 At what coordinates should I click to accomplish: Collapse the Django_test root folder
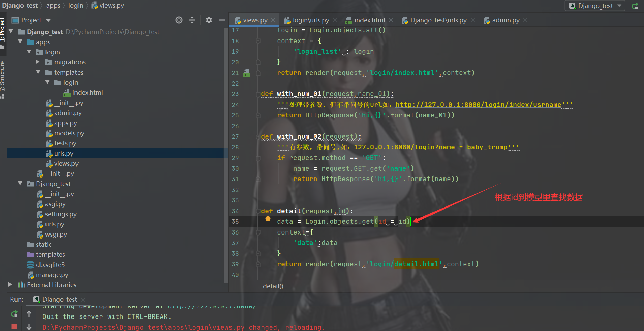coord(11,31)
